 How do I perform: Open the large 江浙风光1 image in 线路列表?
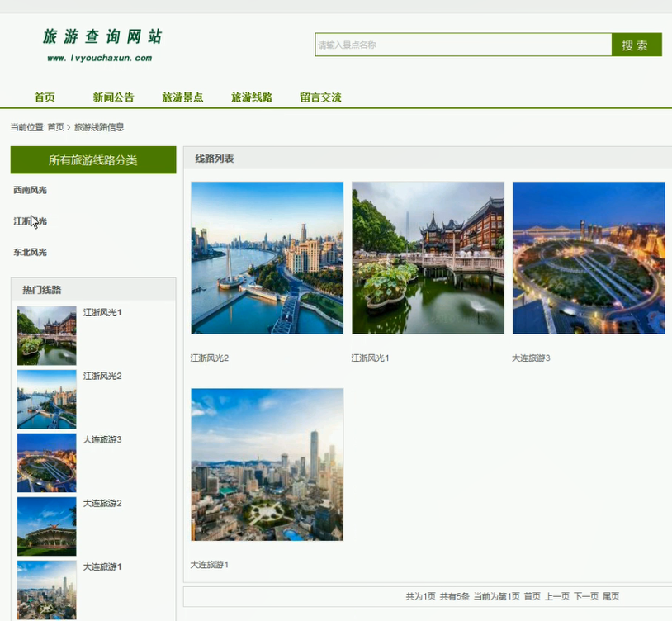point(428,258)
